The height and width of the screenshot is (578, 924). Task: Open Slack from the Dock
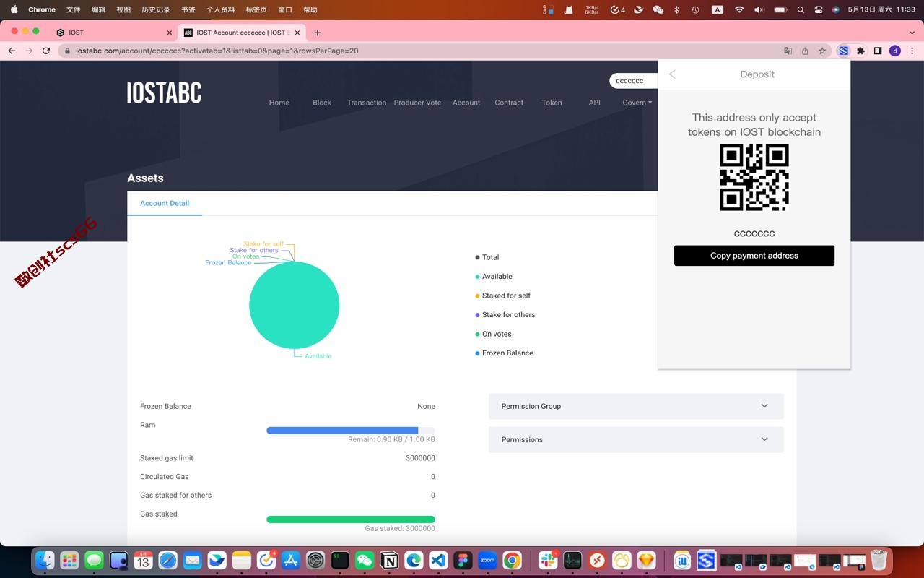(548, 560)
